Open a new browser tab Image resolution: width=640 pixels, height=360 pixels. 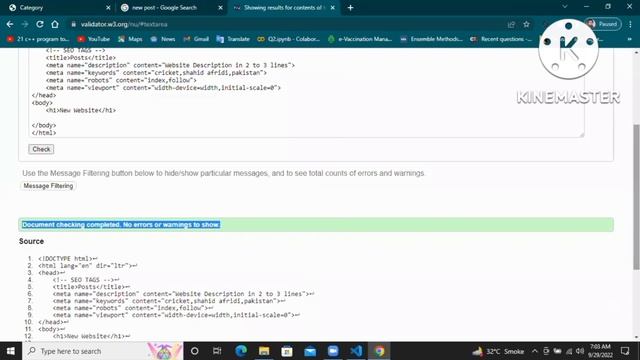click(350, 8)
